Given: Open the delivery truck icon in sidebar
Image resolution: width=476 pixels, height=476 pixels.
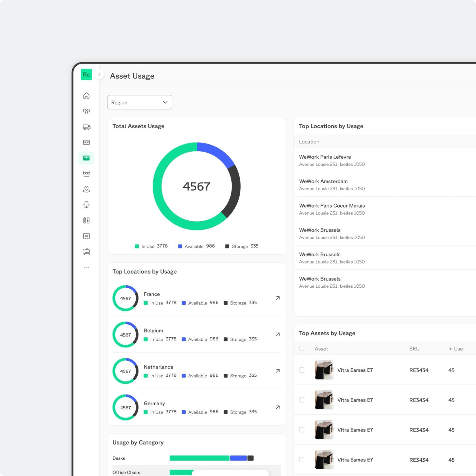Looking at the screenshot, I should click(x=86, y=127).
